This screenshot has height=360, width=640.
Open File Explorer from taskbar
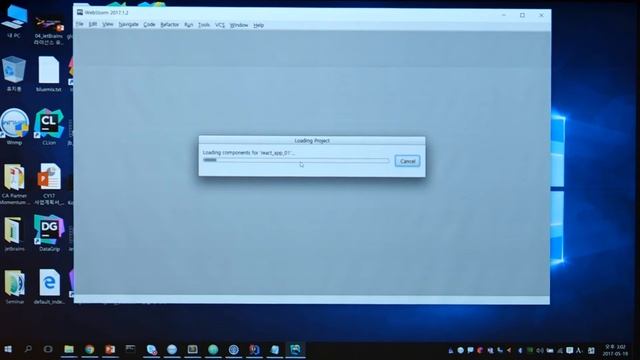tap(69, 349)
